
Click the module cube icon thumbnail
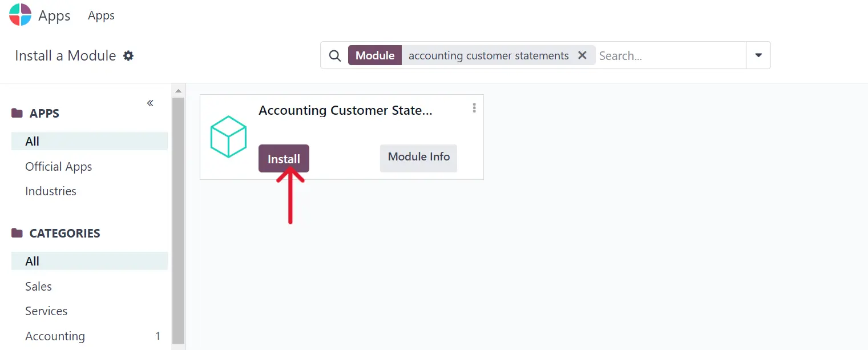click(228, 137)
